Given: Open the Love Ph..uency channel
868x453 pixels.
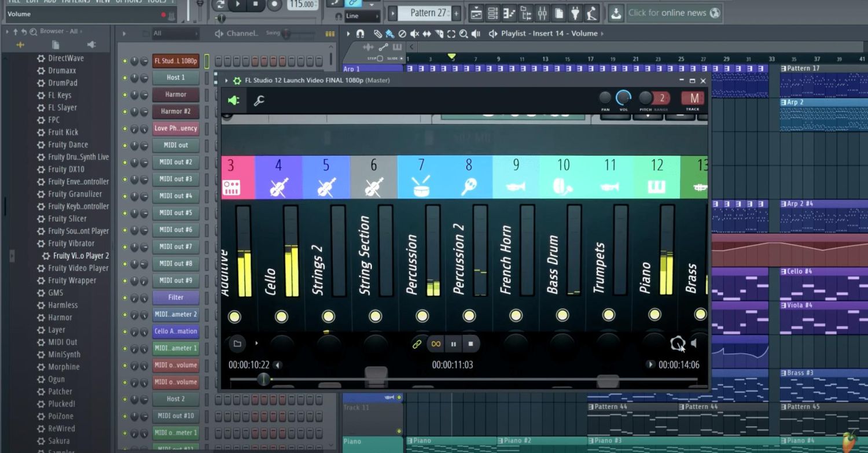Looking at the screenshot, I should (176, 128).
